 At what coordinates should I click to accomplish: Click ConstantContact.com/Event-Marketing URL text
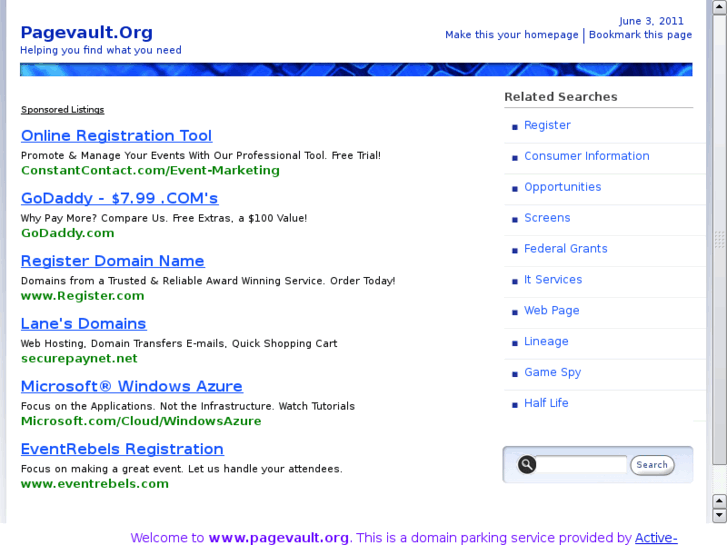[x=150, y=171]
